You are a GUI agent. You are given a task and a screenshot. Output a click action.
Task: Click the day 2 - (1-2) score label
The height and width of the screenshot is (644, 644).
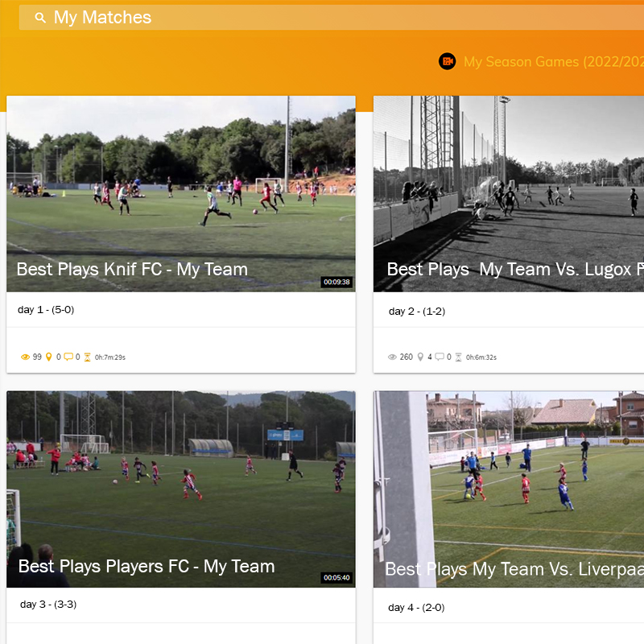tap(417, 312)
